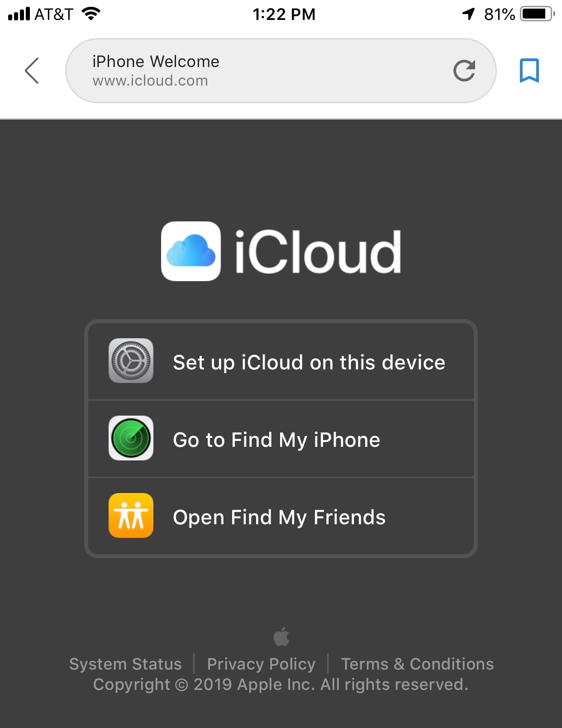This screenshot has height=728, width=562.
Task: Choose Go to Find My iPhone
Action: click(281, 439)
